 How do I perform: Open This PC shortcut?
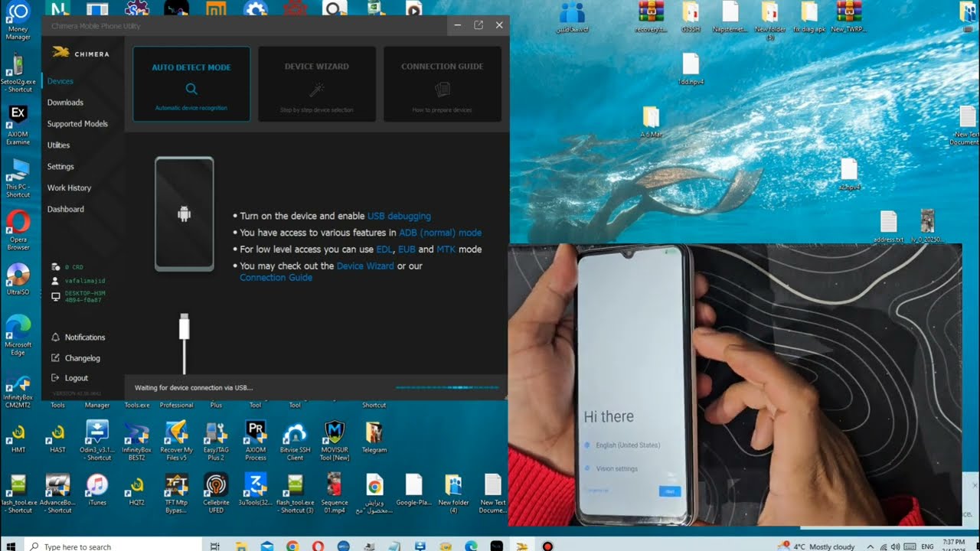click(x=18, y=178)
